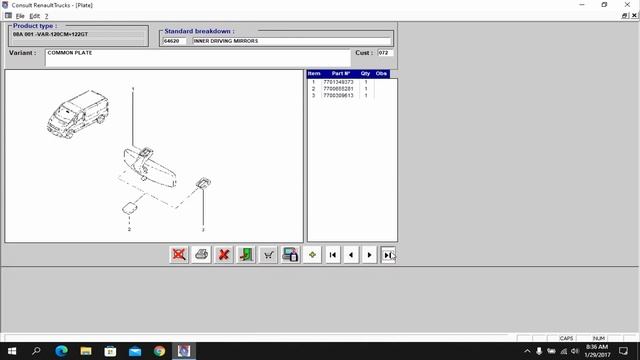Open the Windows Start menu

(x=12, y=351)
